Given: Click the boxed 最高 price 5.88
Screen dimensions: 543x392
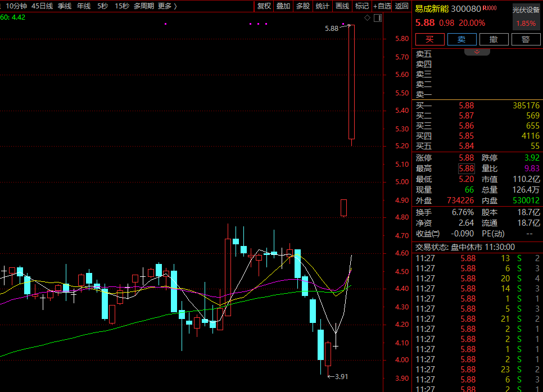Looking at the screenshot, I should click(x=466, y=168).
